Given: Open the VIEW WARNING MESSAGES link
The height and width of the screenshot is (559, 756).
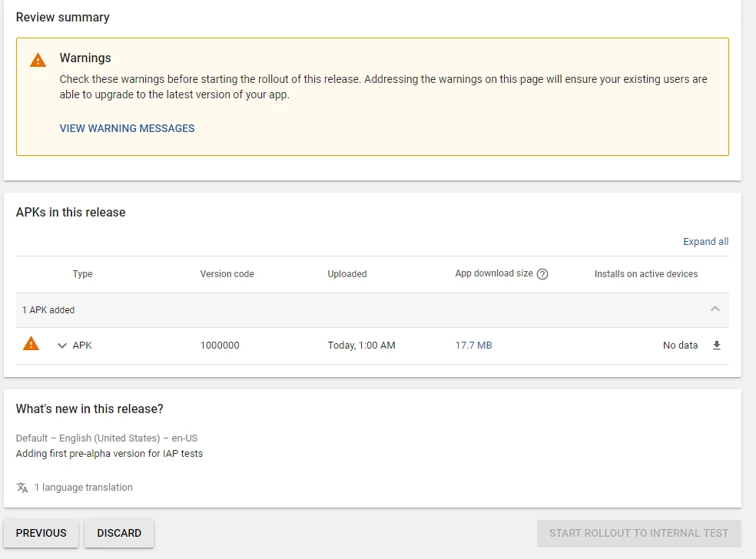Looking at the screenshot, I should pos(127,128).
